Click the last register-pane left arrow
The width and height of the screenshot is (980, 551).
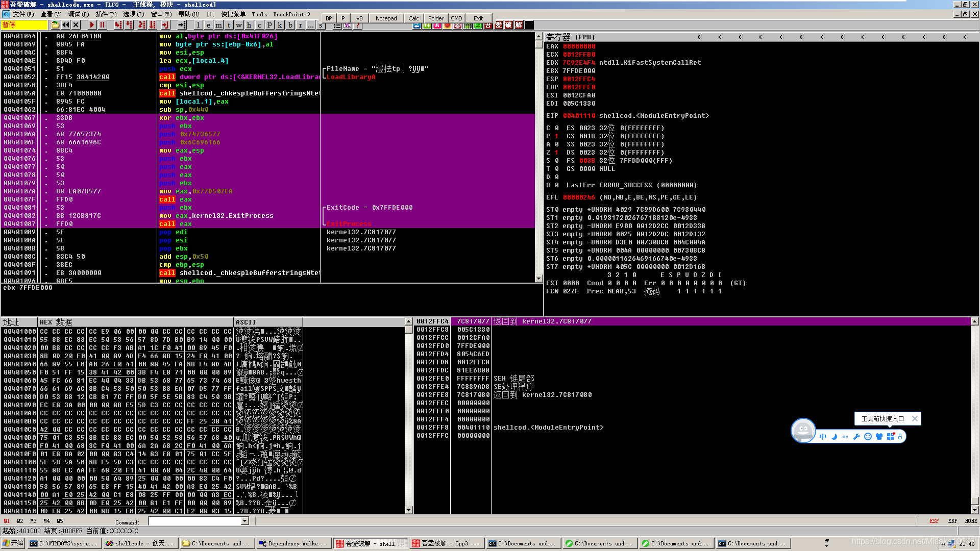click(965, 37)
